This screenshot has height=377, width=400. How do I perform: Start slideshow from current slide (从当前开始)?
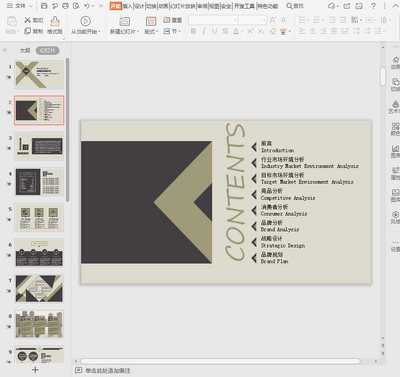(85, 25)
